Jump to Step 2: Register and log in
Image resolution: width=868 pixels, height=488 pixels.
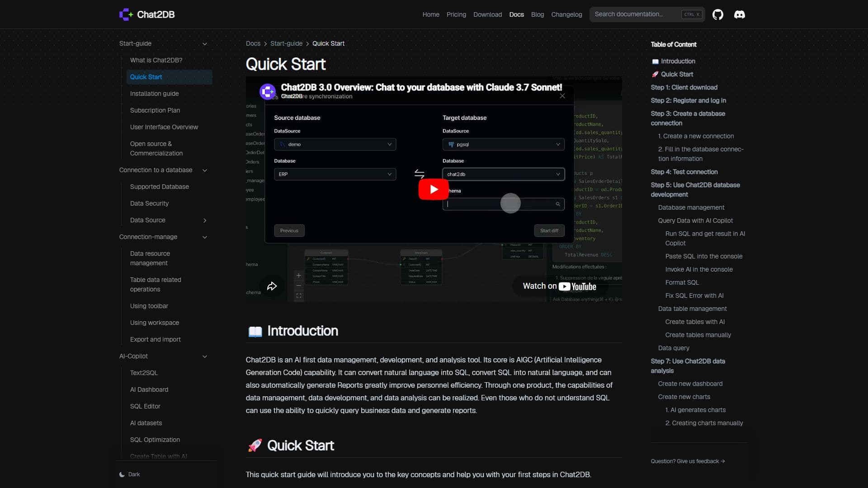pyautogui.click(x=688, y=100)
